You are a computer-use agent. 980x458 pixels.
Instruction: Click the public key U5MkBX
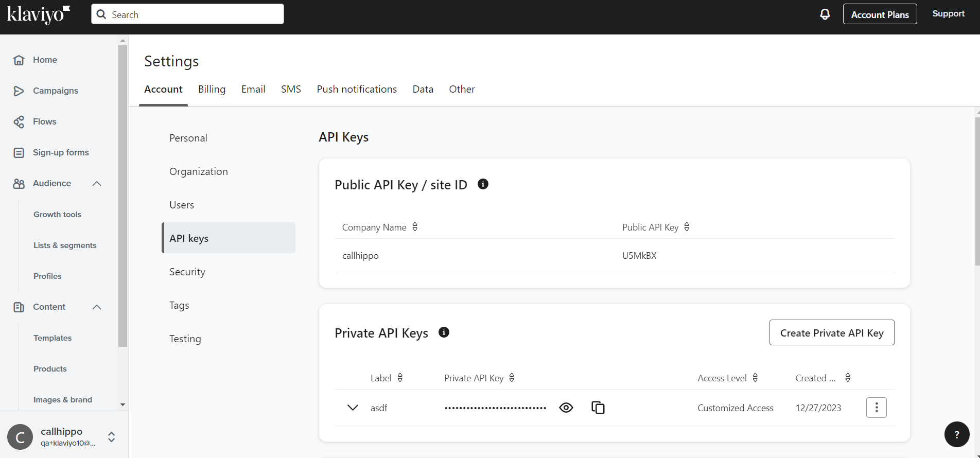[x=639, y=255]
